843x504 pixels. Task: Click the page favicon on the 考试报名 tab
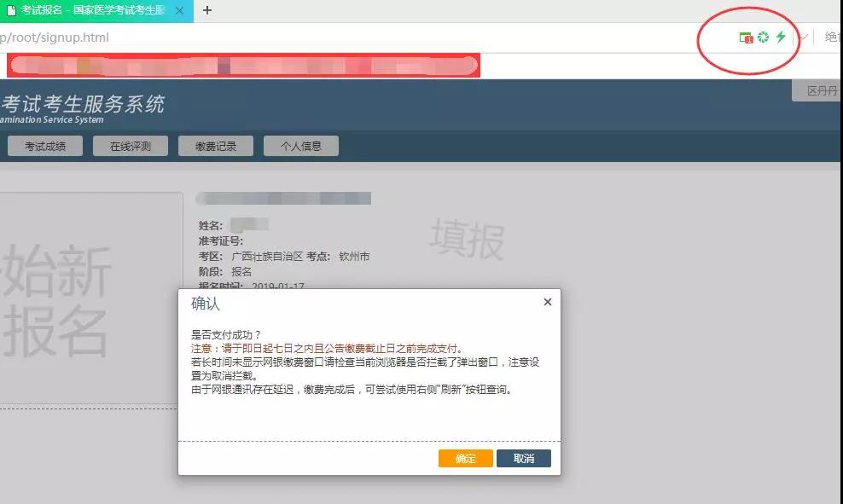click(11, 11)
